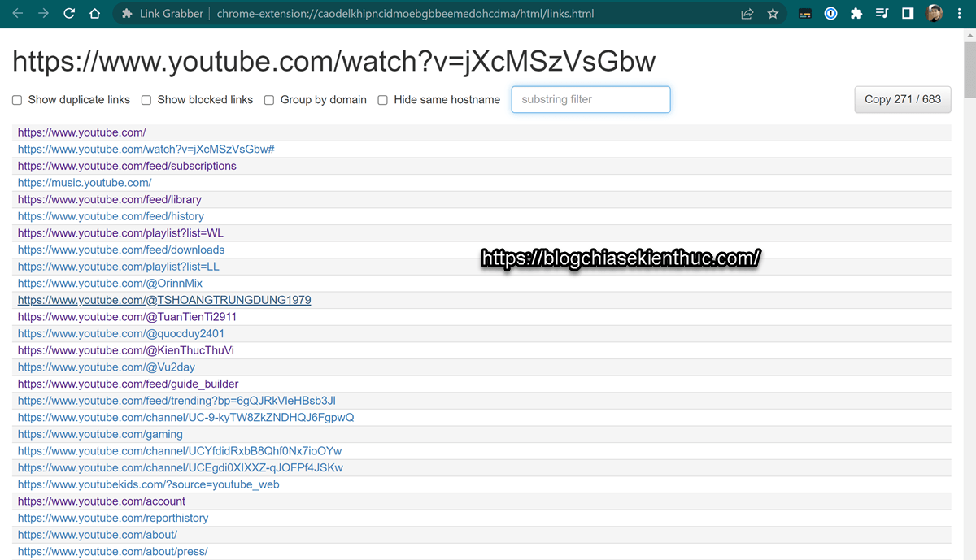Open the @TSHOANGTRUNGDUNG1979 channel link
The image size is (976, 560).
click(164, 300)
